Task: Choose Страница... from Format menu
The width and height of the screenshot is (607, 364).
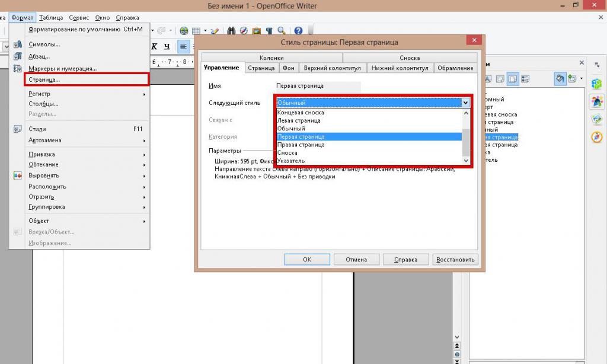Action: coord(87,79)
